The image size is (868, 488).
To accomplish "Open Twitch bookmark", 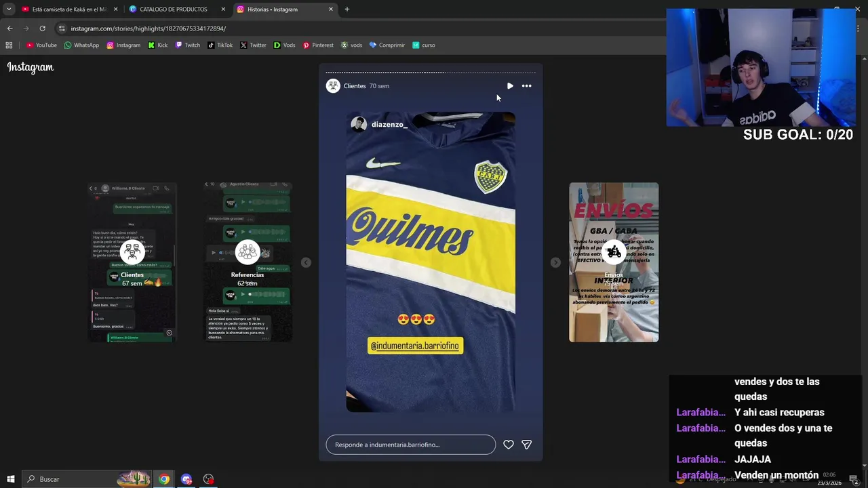I will tap(188, 45).
